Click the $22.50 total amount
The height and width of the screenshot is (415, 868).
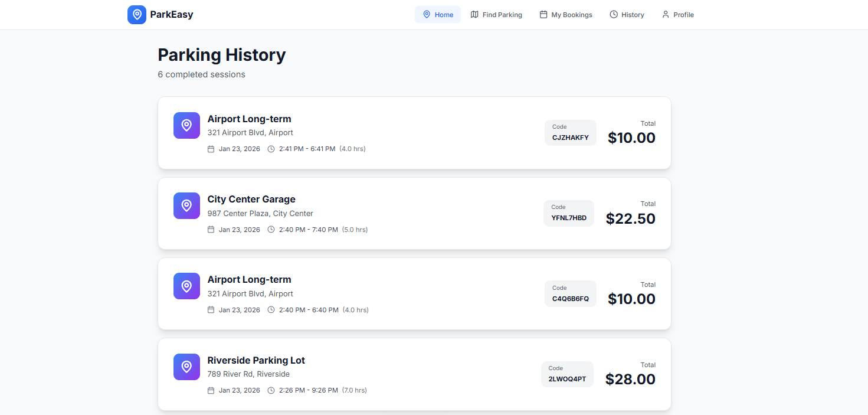(630, 218)
